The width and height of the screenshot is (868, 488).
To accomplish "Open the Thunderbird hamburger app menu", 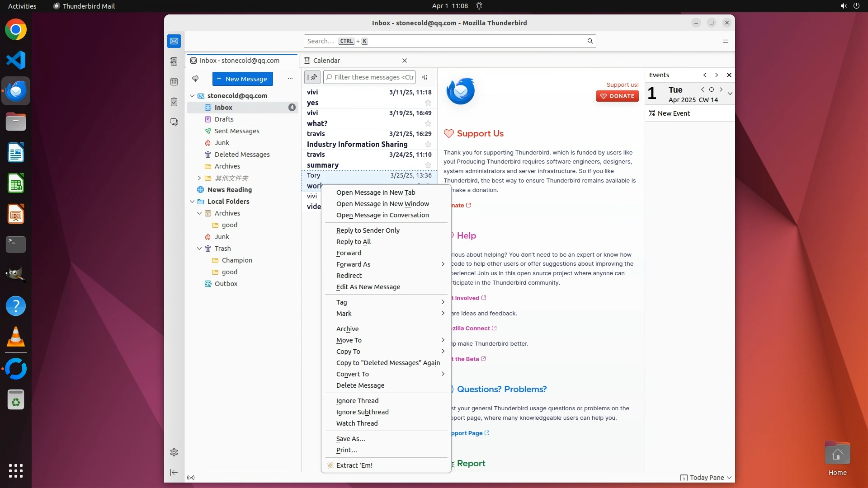I will 726,41.
